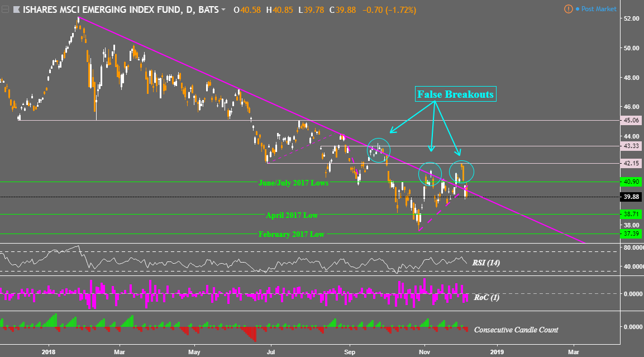The height and width of the screenshot is (357, 644).
Task: Click the low value 39.78
Action: 314,9
